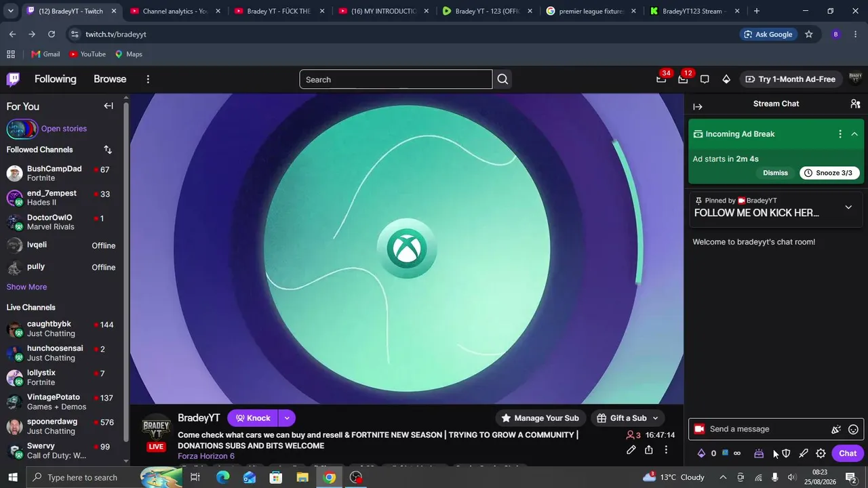
Task: Open chat settings gear icon
Action: [821, 453]
